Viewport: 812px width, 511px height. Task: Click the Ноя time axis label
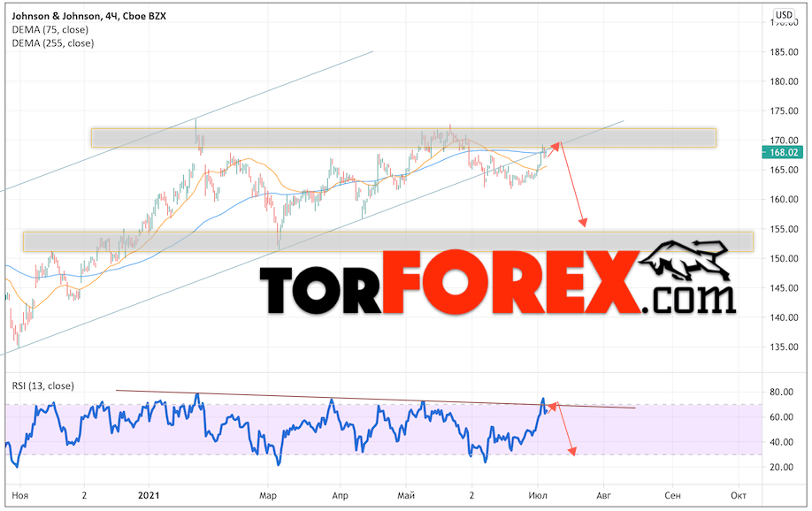[19, 495]
